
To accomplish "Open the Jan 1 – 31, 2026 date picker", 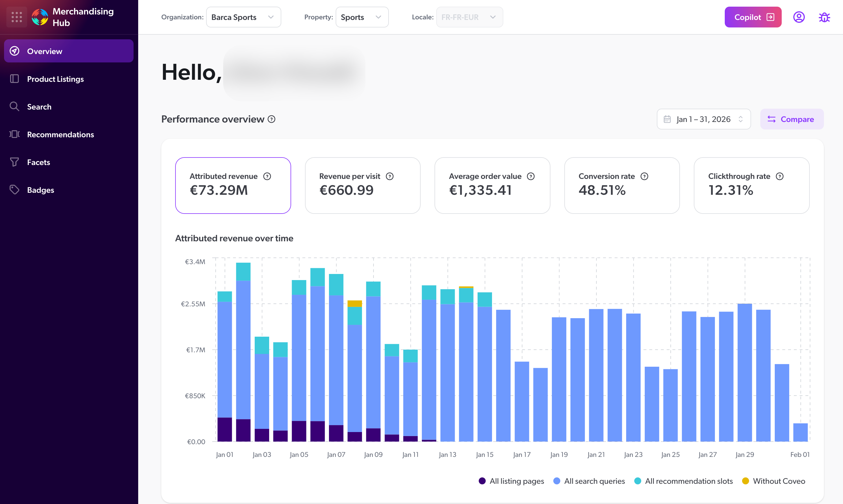I will [703, 119].
